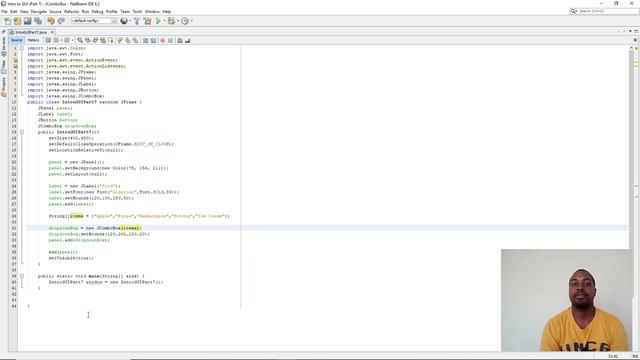Open the File menu
Viewport: 640px width, 360px height.
[x=4, y=11]
